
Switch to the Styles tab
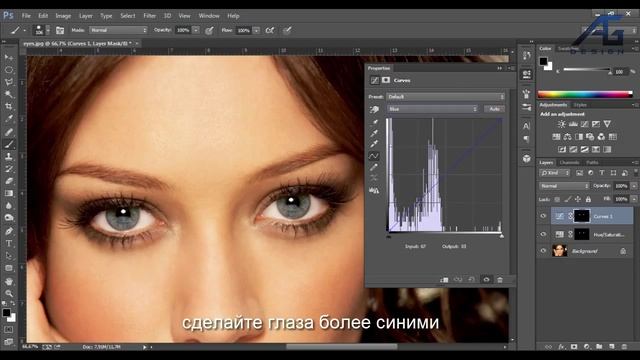coord(580,105)
